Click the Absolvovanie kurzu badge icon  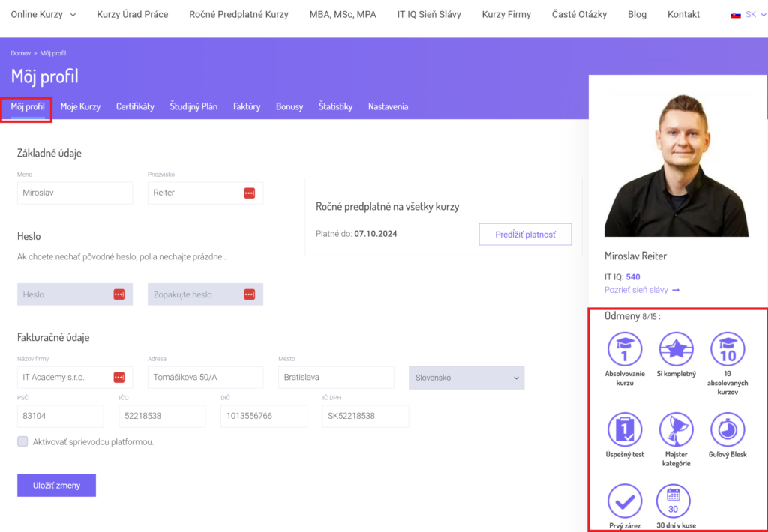coord(625,348)
